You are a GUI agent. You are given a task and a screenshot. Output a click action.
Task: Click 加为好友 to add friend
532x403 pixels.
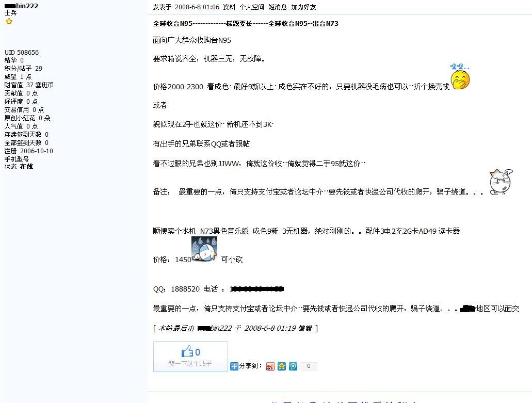pos(303,7)
